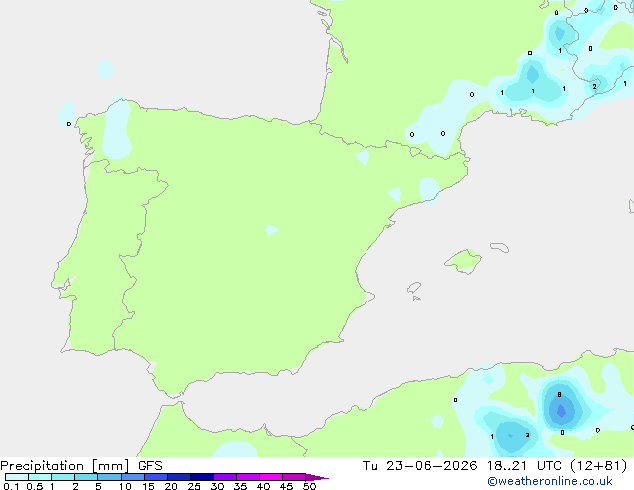Viewport: 634px width, 490px height.
Task: Click the 2–5 mm legend color swatch
Action: point(86,477)
